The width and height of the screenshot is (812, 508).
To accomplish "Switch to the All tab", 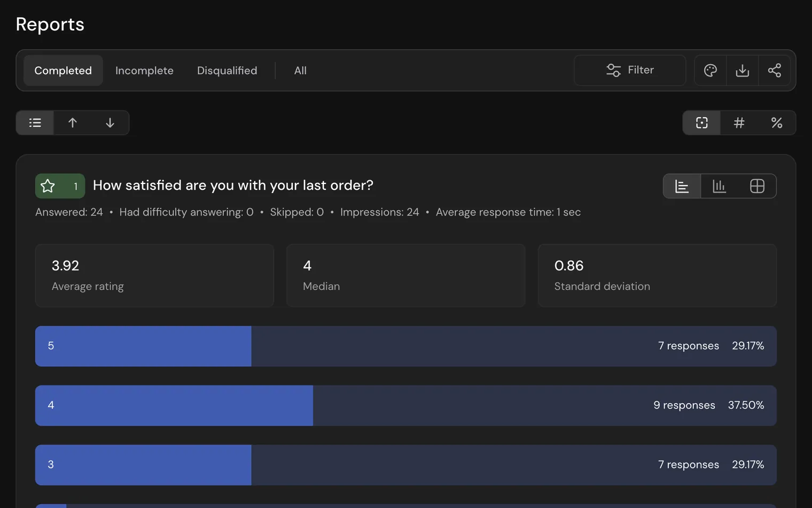I will click(x=300, y=71).
